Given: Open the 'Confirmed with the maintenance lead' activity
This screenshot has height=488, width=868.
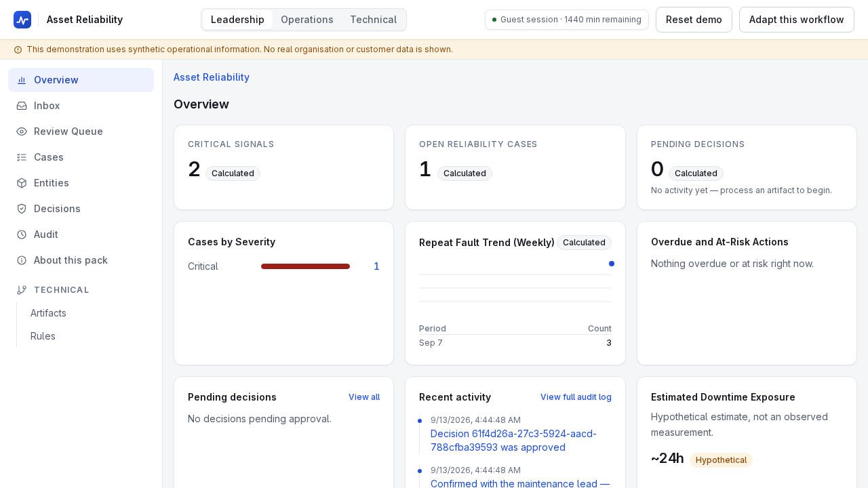Looking at the screenshot, I should 520,483.
